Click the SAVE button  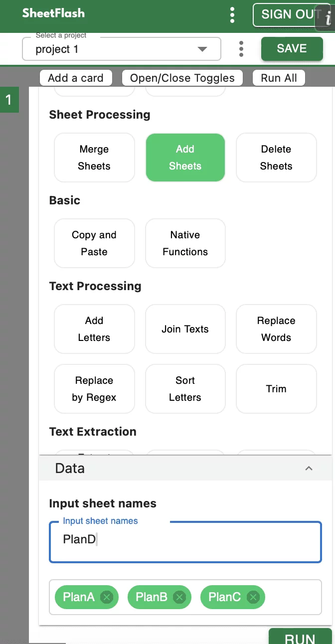tap(292, 49)
